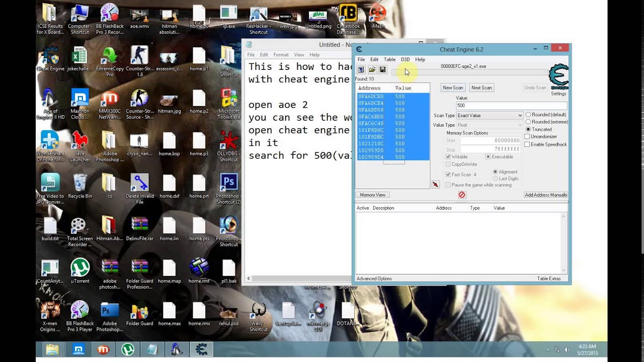Image resolution: width=644 pixels, height=362 pixels.
Task: Select address row 0FA6DCE0
Action: 393,96
